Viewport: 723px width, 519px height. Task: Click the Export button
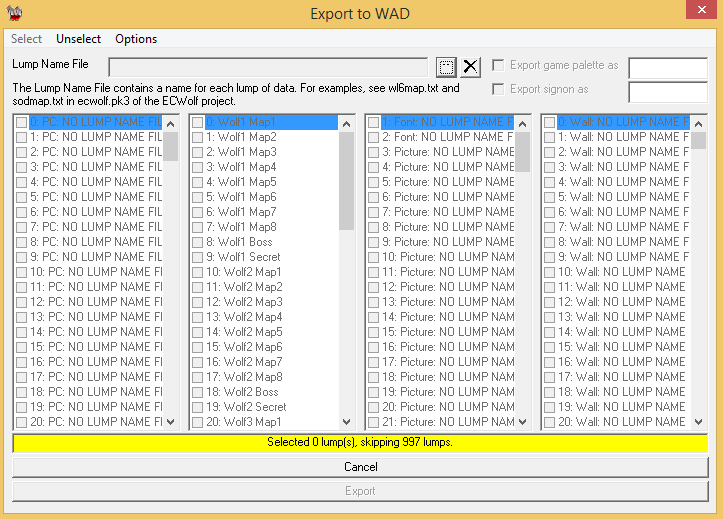361,491
